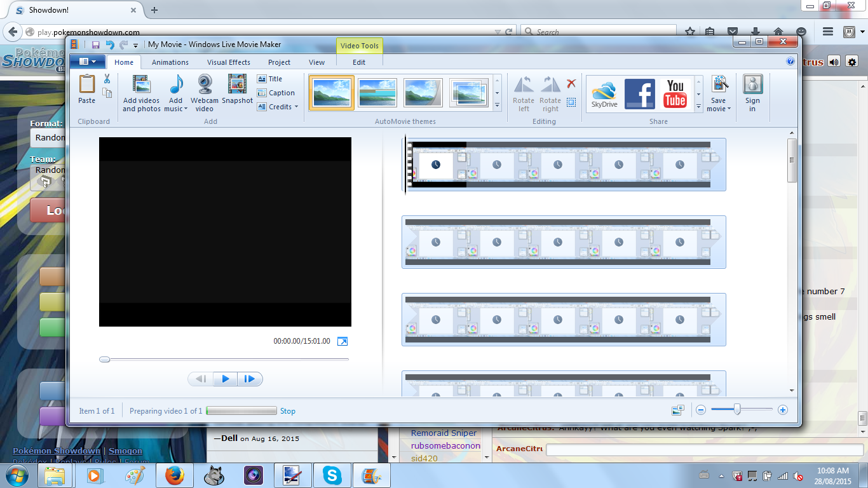The width and height of the screenshot is (868, 488).
Task: Click Save in quick access toolbar
Action: (x=95, y=44)
